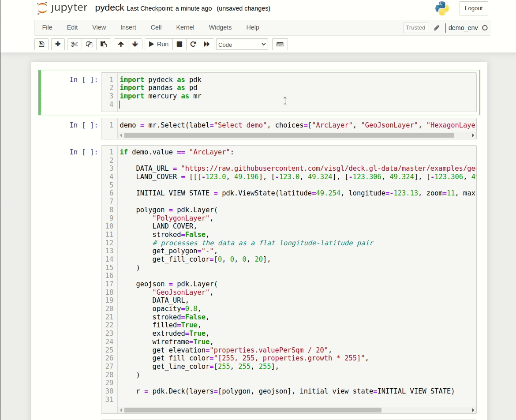Open the Kernel menu
This screenshot has height=420, width=516.
click(185, 27)
